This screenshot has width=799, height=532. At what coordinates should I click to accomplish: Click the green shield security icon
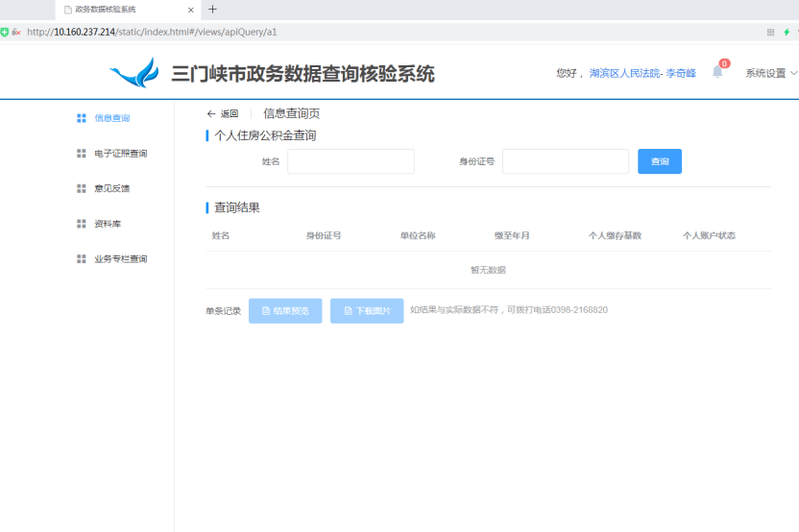[4, 32]
